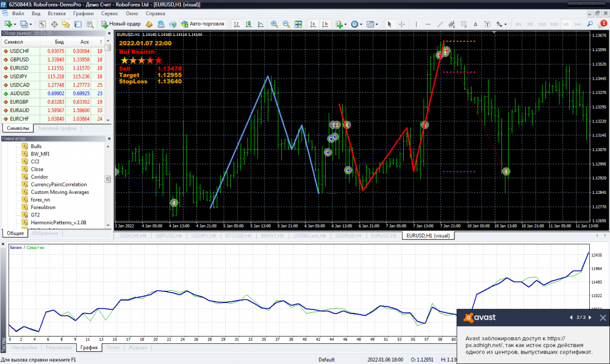
Task: Select the ForexAtron item in Navigator
Action: tap(43, 207)
